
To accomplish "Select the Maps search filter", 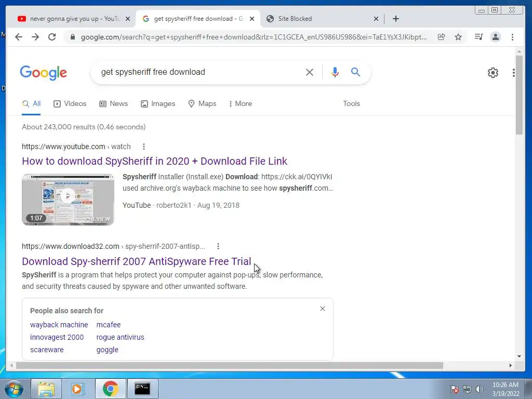I will pyautogui.click(x=202, y=104).
